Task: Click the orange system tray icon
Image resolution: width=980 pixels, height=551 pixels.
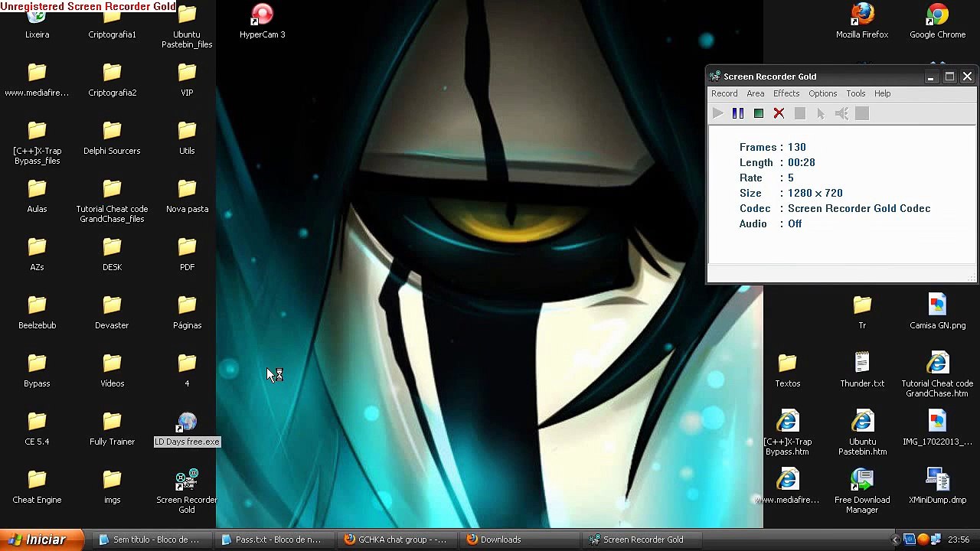Action: [x=923, y=540]
